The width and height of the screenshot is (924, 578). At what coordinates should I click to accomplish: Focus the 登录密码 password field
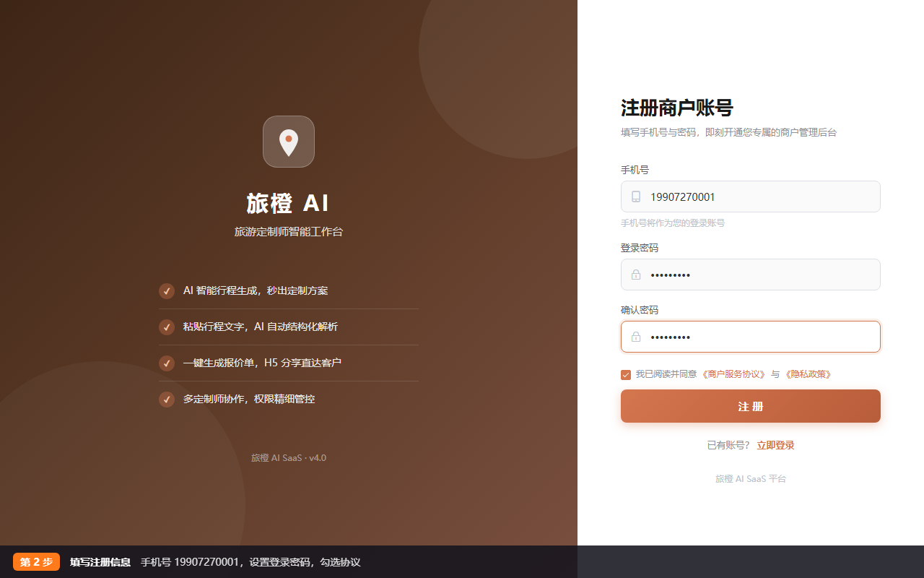click(x=751, y=275)
